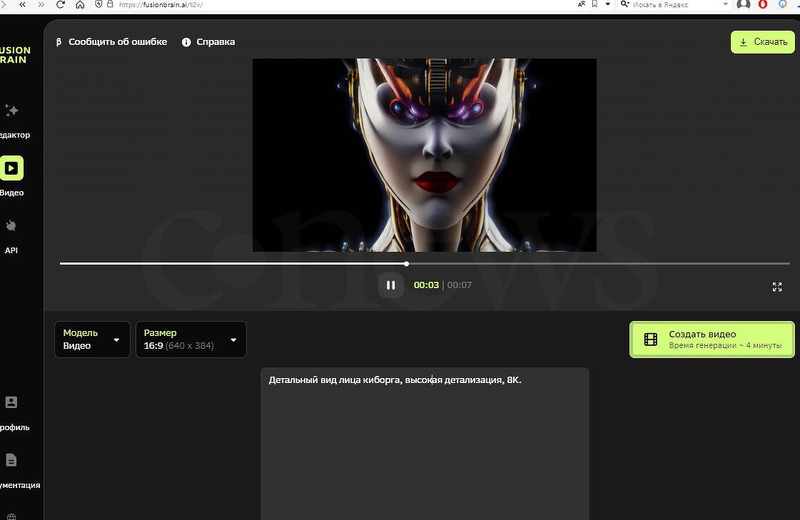The width and height of the screenshot is (800, 520).
Task: Click the cyborg video preview
Action: tap(424, 155)
